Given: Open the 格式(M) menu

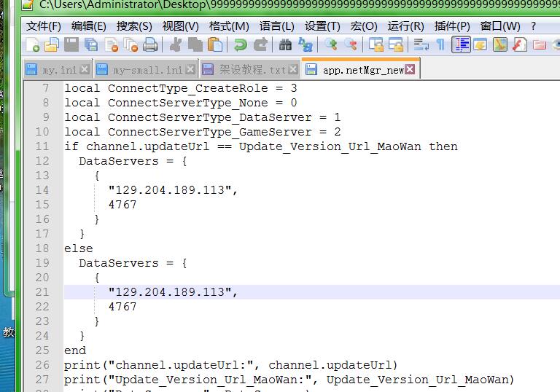Looking at the screenshot, I should pyautogui.click(x=229, y=26).
